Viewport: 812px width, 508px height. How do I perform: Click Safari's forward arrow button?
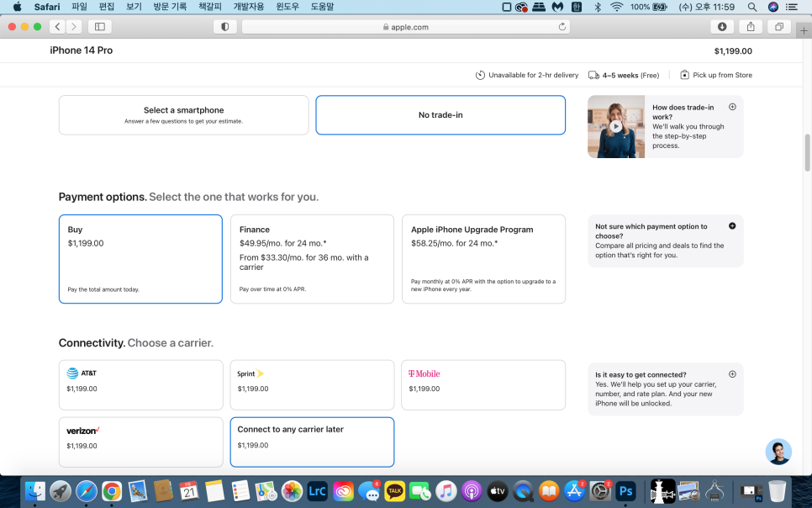(74, 26)
